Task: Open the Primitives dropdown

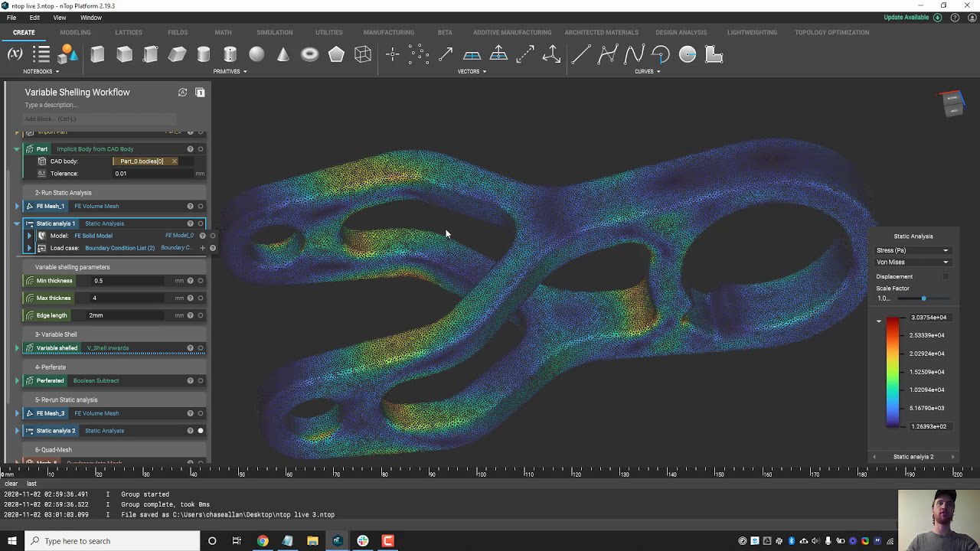Action: (230, 71)
